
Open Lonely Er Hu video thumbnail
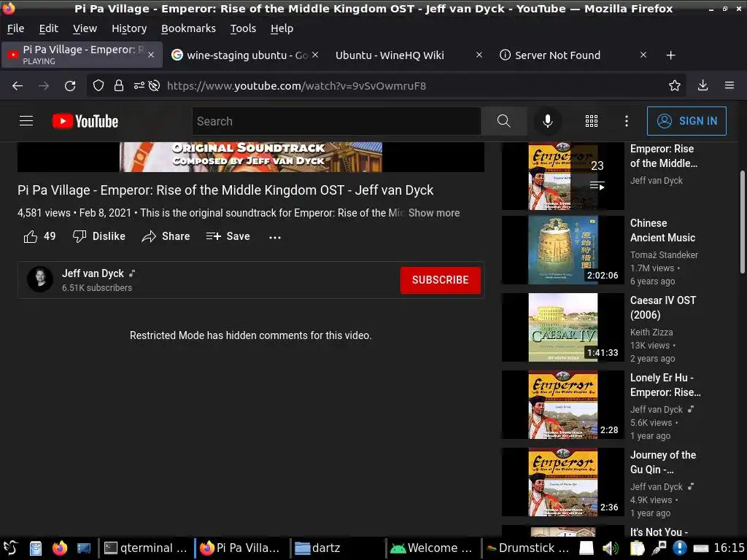[563, 404]
